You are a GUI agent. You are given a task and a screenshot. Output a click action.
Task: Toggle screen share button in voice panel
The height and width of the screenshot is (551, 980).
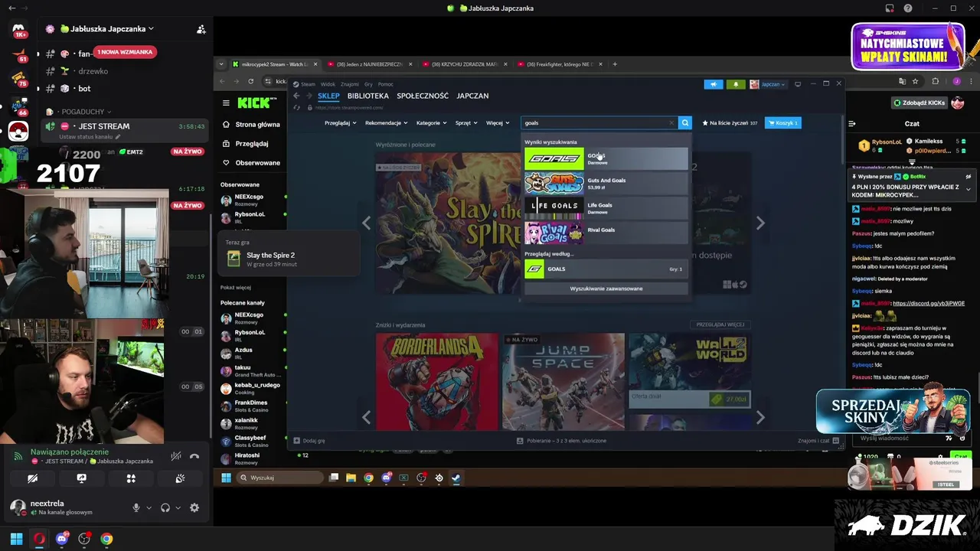81,478
